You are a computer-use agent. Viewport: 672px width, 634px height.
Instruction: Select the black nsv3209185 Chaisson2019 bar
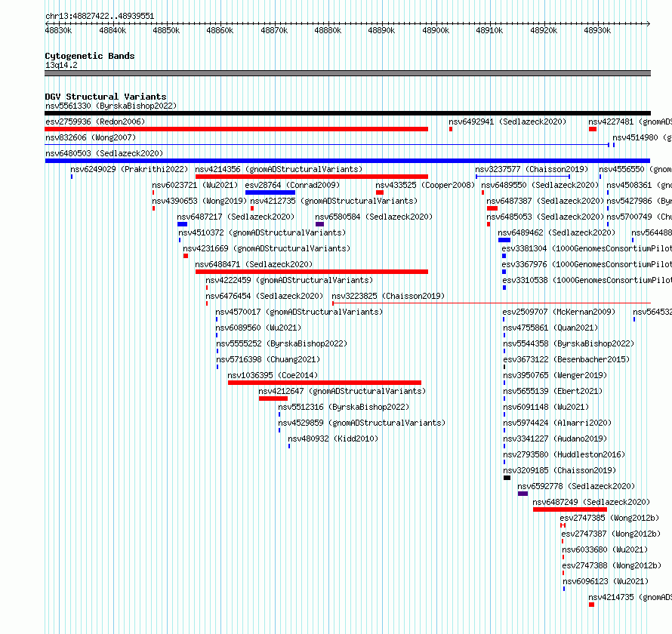507,478
